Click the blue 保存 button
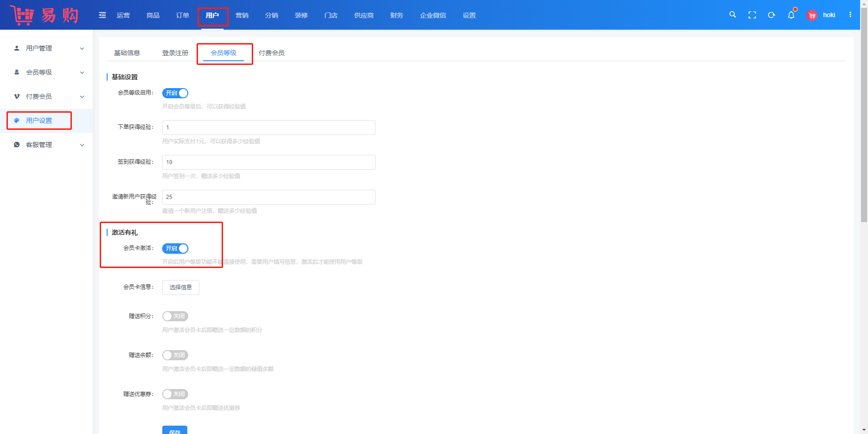Screen dimensions: 868x434 point(175,430)
